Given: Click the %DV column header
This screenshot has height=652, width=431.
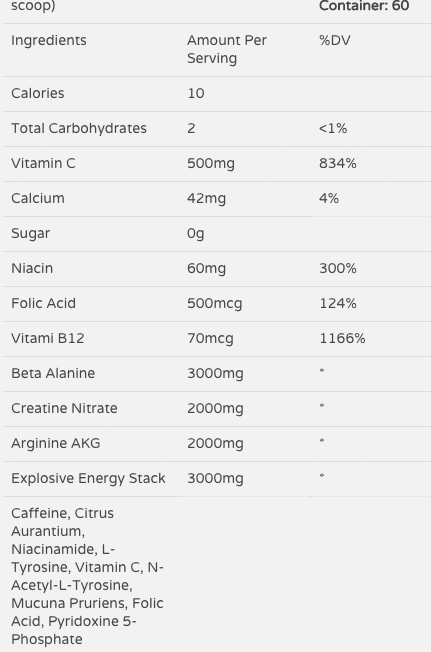Looking at the screenshot, I should (335, 40).
